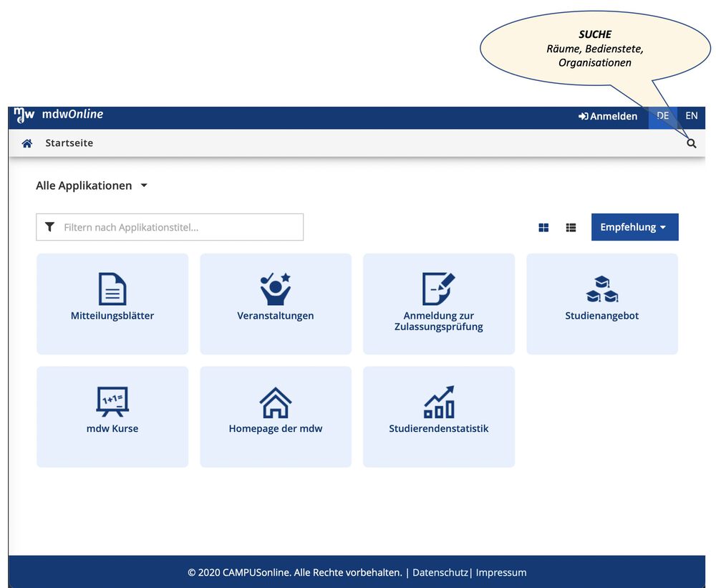This screenshot has width=716, height=588.
Task: Open the Veranstaltungen events tile
Action: click(276, 304)
